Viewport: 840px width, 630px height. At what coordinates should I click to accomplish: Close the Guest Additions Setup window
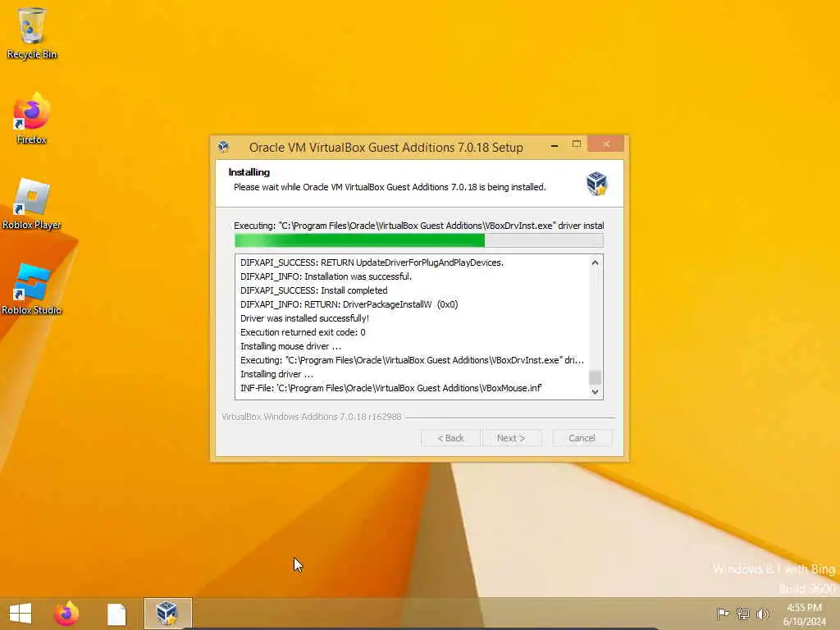[x=606, y=144]
